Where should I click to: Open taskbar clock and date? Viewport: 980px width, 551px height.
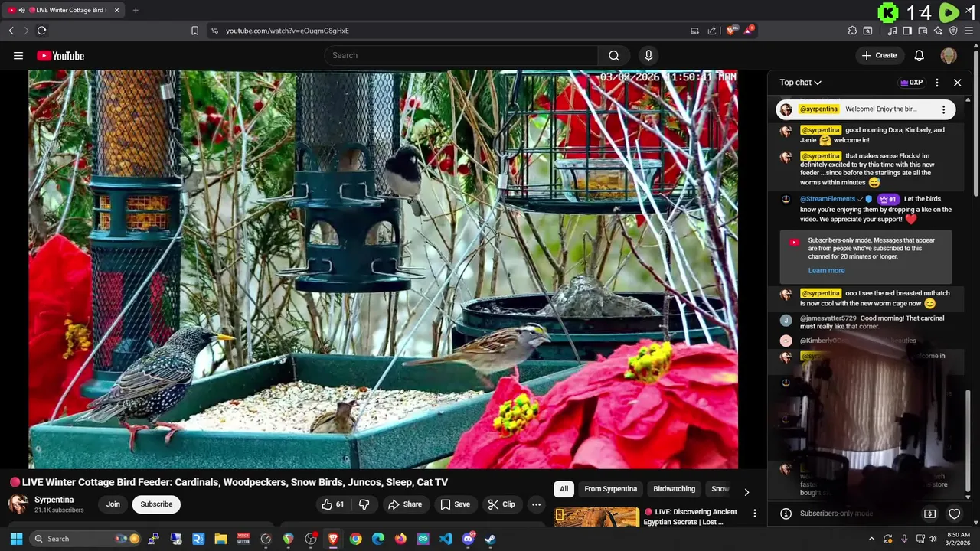(x=959, y=539)
